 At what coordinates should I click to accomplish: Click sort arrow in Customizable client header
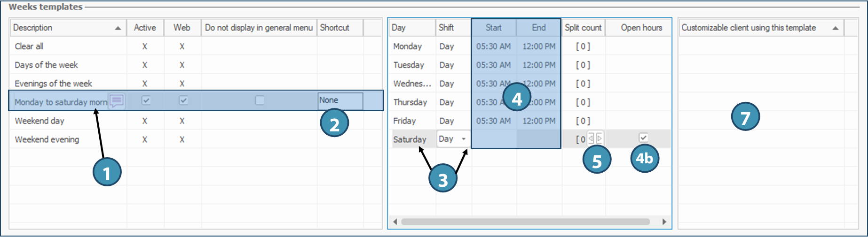pyautogui.click(x=836, y=28)
